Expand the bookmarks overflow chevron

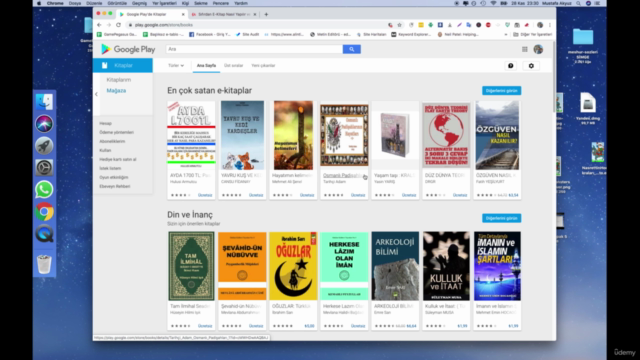pyautogui.click(x=506, y=35)
